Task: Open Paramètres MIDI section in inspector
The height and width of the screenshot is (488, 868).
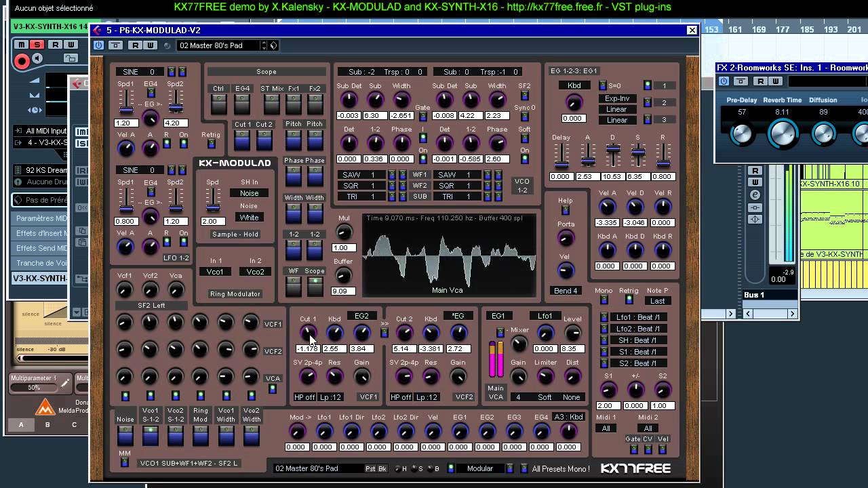Action: (x=41, y=218)
